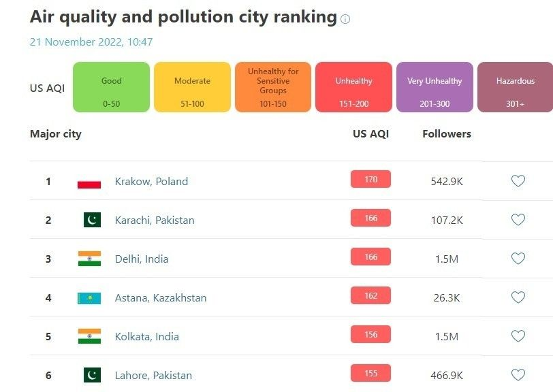Click heart icon for Lahore, Pakistan
This screenshot has width=553, height=392.
point(518,375)
